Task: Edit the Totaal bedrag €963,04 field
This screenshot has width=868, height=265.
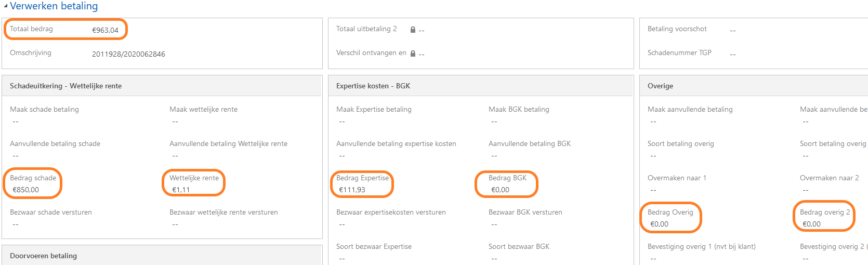Action: pos(105,30)
